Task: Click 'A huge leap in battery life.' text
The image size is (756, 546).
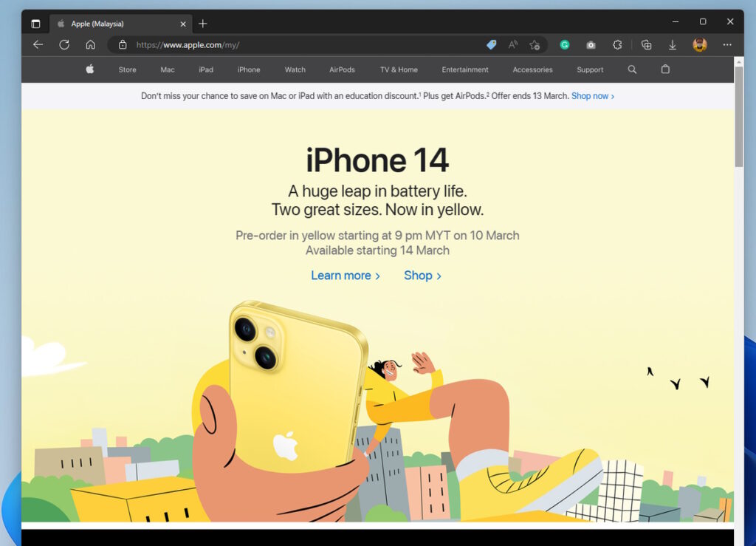Action: [377, 191]
